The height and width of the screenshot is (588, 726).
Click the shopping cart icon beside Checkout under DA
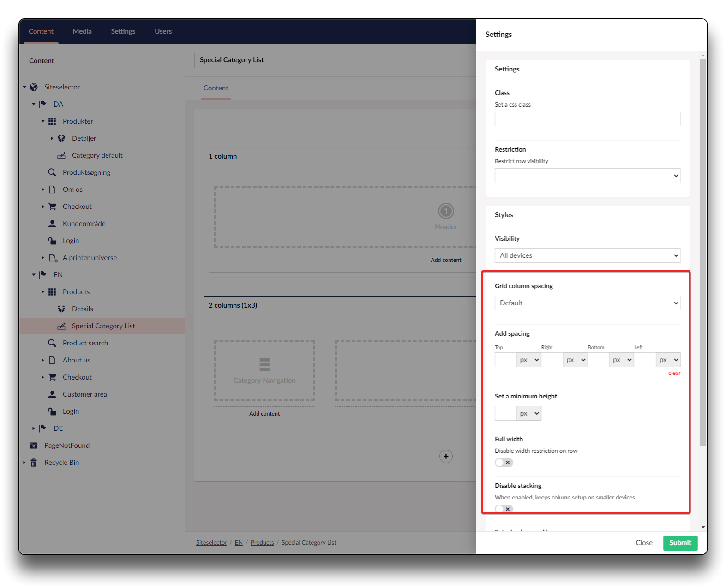(x=52, y=207)
